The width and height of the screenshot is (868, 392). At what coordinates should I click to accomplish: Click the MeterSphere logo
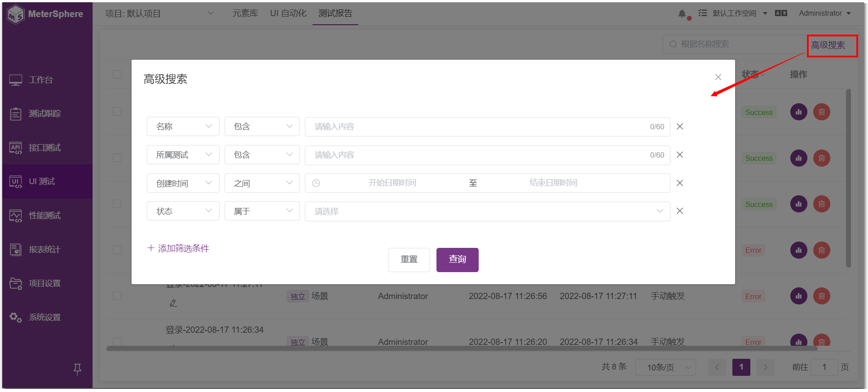click(45, 14)
